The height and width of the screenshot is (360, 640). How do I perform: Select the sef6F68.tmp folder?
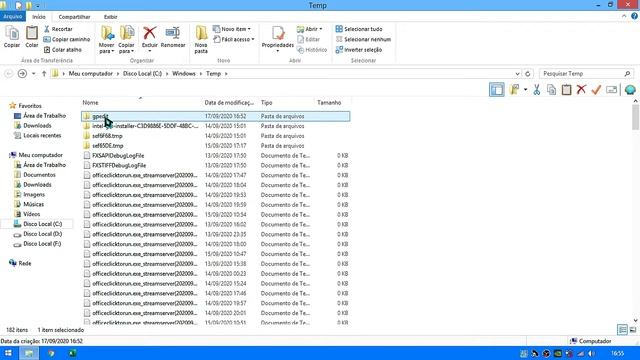(107, 136)
